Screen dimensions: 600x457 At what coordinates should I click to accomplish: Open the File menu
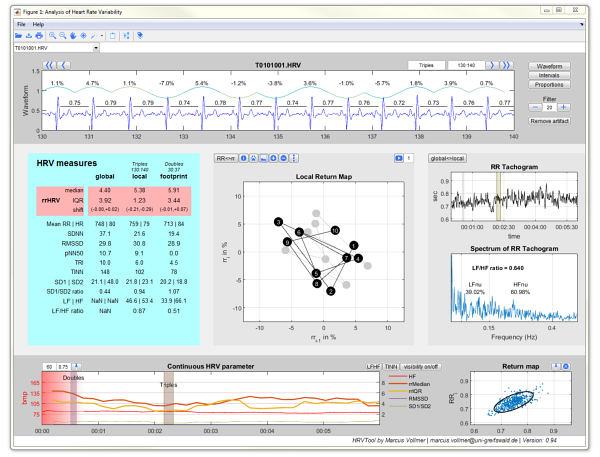pos(21,23)
